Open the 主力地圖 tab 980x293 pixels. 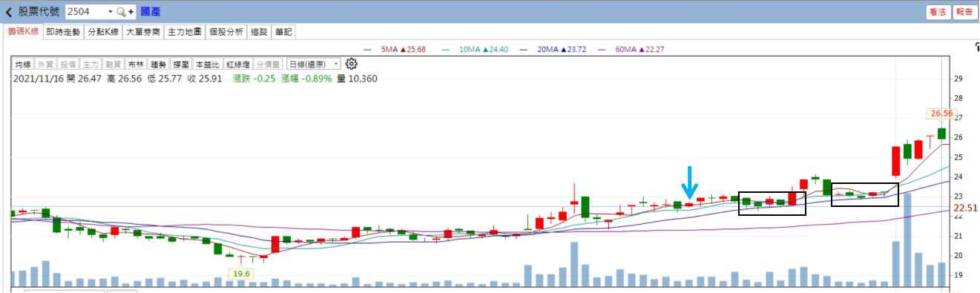click(x=184, y=32)
